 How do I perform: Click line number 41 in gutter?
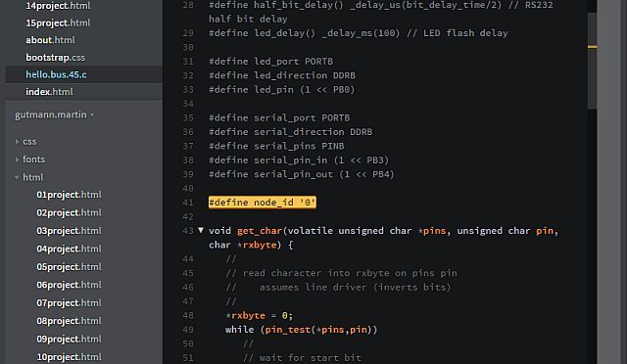(188, 203)
